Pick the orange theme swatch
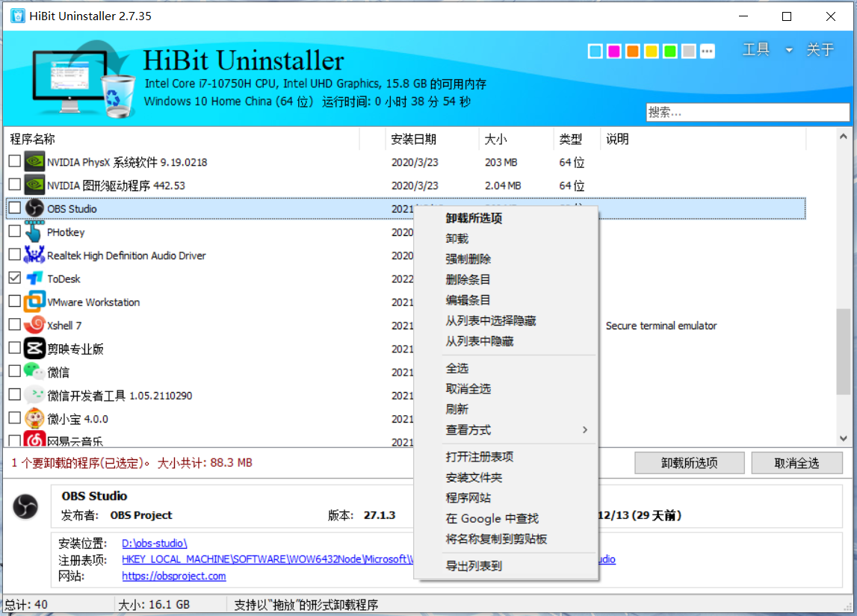The image size is (857, 616). click(x=633, y=52)
